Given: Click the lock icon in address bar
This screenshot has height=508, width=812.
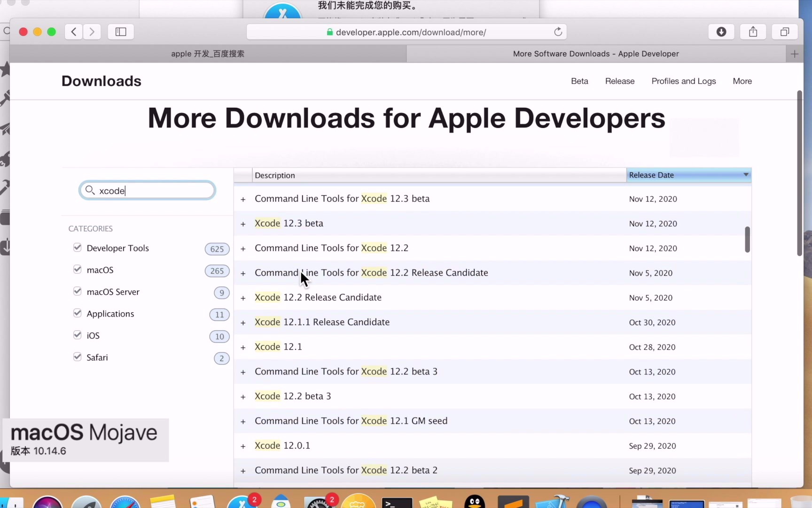Looking at the screenshot, I should [x=330, y=32].
